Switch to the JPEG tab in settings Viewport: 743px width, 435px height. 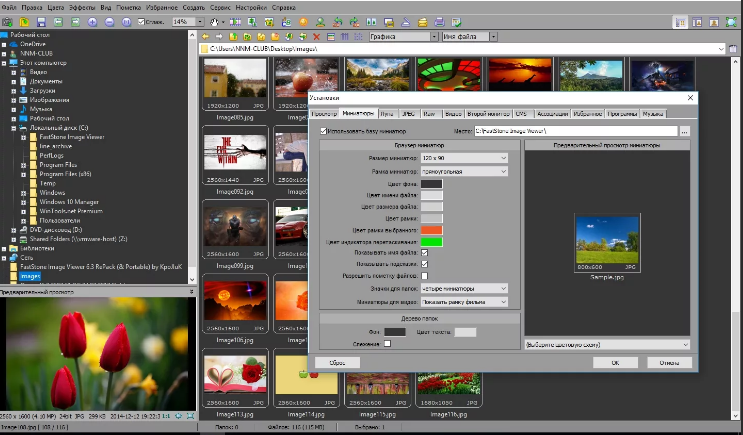point(409,114)
